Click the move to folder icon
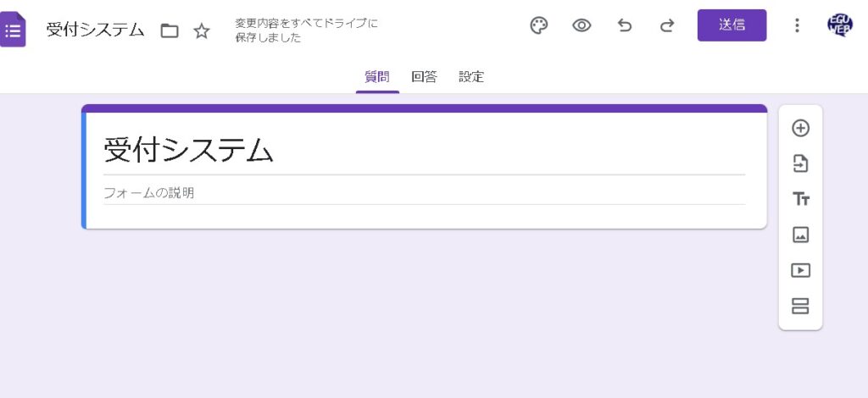This screenshot has height=398, width=868. (170, 31)
